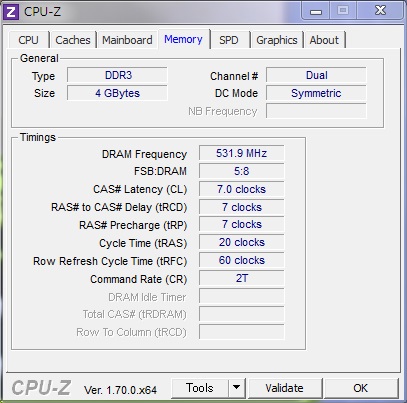Click the 60 clocks tRFC value
This screenshot has width=407, height=403.
pyautogui.click(x=242, y=260)
